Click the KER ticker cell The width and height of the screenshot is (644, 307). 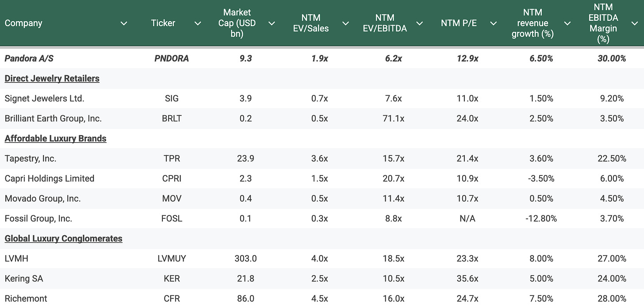[172, 279]
